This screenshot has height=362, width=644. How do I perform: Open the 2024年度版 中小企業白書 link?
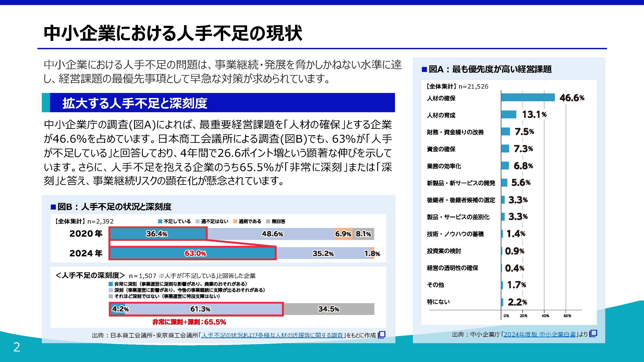[x=540, y=334]
